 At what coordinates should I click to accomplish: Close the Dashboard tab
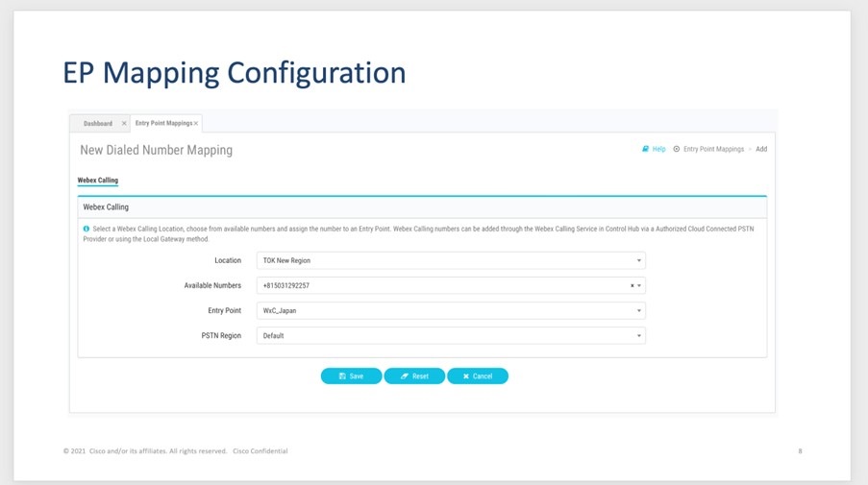coord(123,124)
